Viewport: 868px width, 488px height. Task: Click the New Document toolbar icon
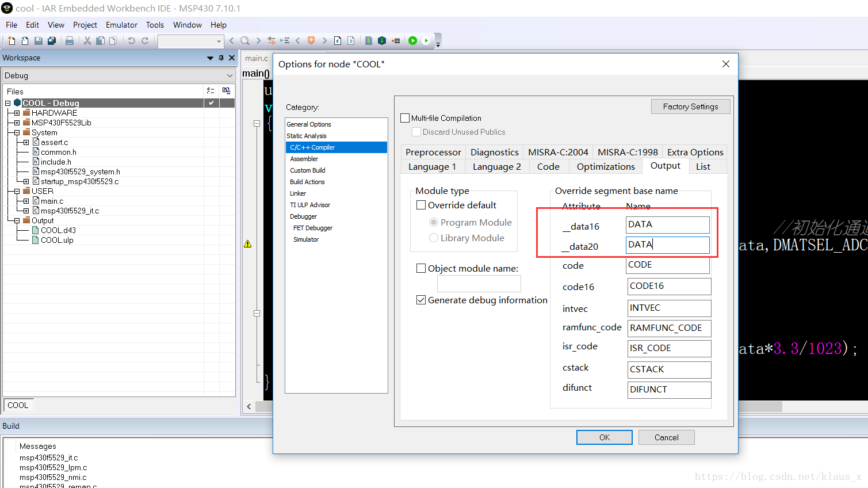pyautogui.click(x=12, y=41)
